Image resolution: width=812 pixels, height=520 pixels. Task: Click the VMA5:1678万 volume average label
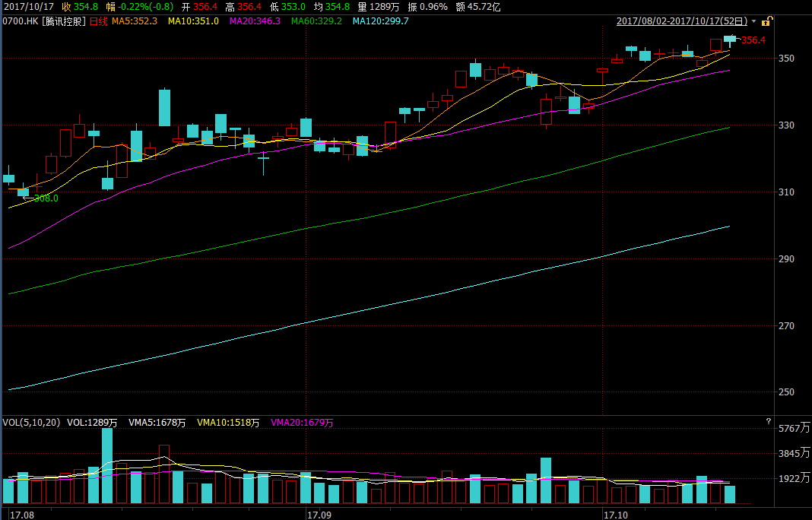coord(157,423)
